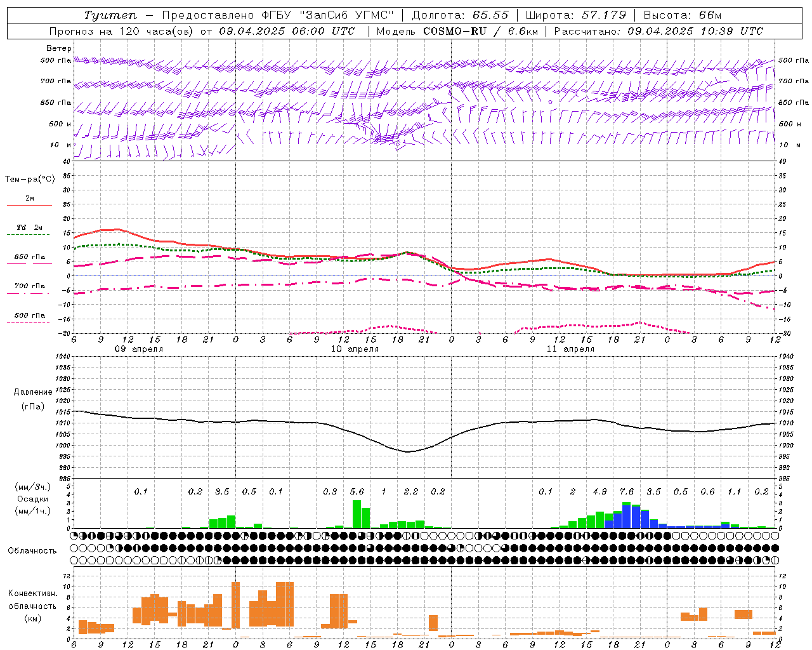Click the station name Tyumen in header
Viewport: 812px width, 650px height.
[x=110, y=15]
